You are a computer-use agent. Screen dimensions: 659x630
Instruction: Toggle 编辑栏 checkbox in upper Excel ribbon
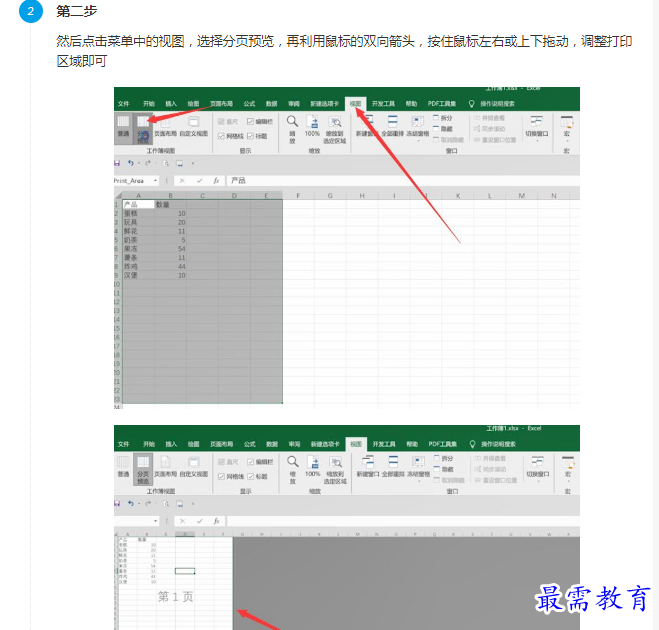point(250,121)
